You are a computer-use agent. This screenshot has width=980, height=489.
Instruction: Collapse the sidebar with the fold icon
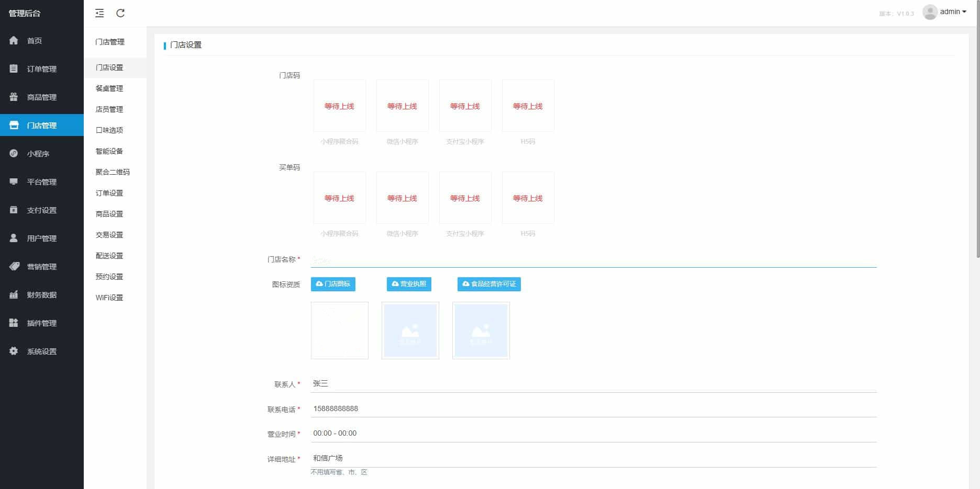[x=99, y=13]
